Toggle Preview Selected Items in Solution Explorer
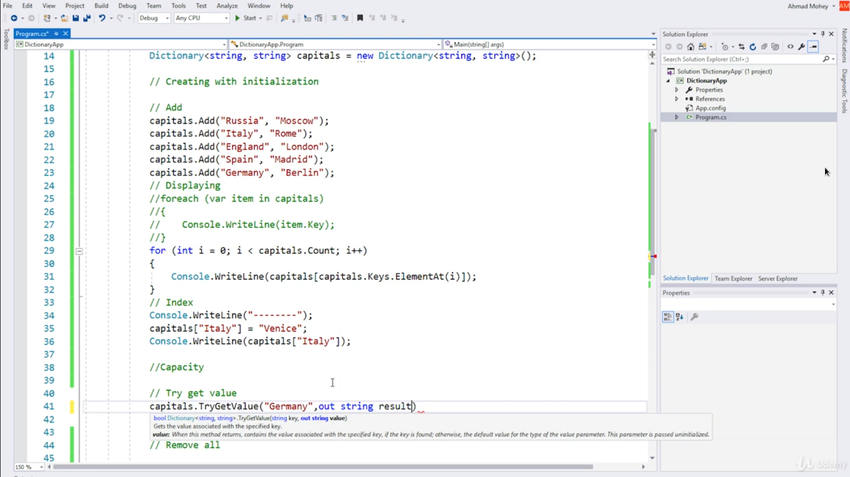 (x=813, y=47)
